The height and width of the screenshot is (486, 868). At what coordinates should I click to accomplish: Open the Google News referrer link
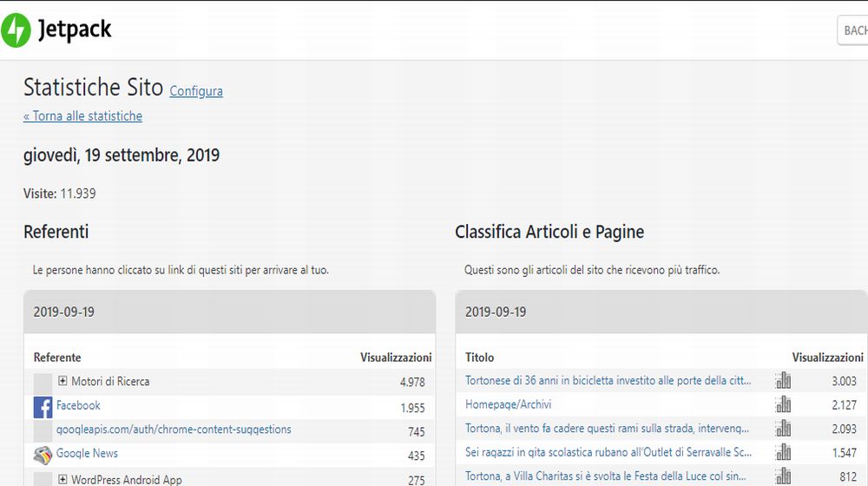87,453
